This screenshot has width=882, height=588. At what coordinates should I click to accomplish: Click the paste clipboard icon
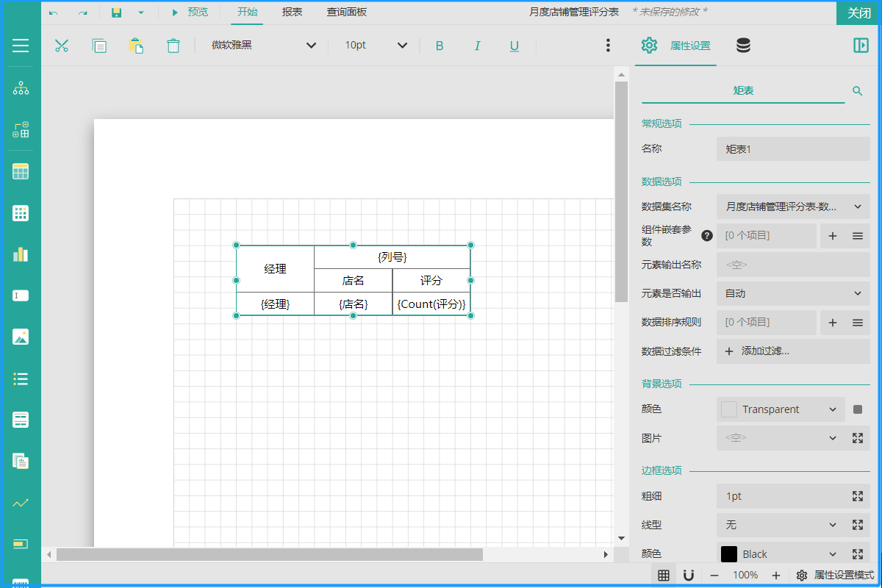[136, 46]
